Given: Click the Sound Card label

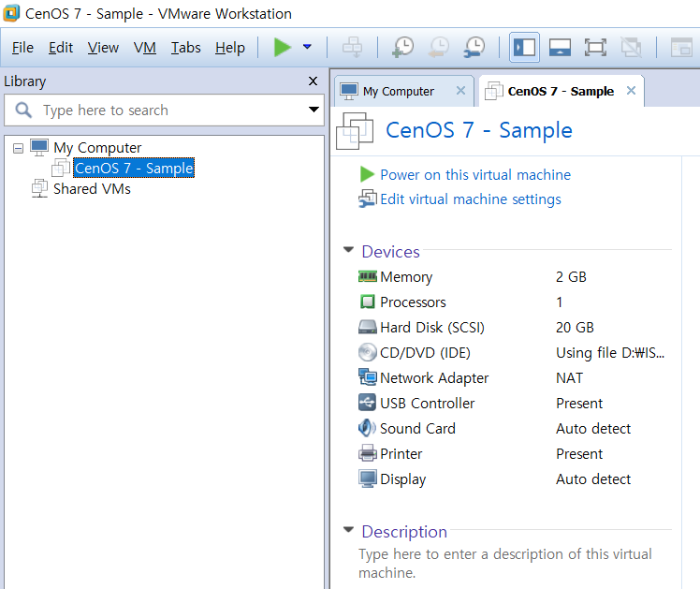Looking at the screenshot, I should (417, 429).
